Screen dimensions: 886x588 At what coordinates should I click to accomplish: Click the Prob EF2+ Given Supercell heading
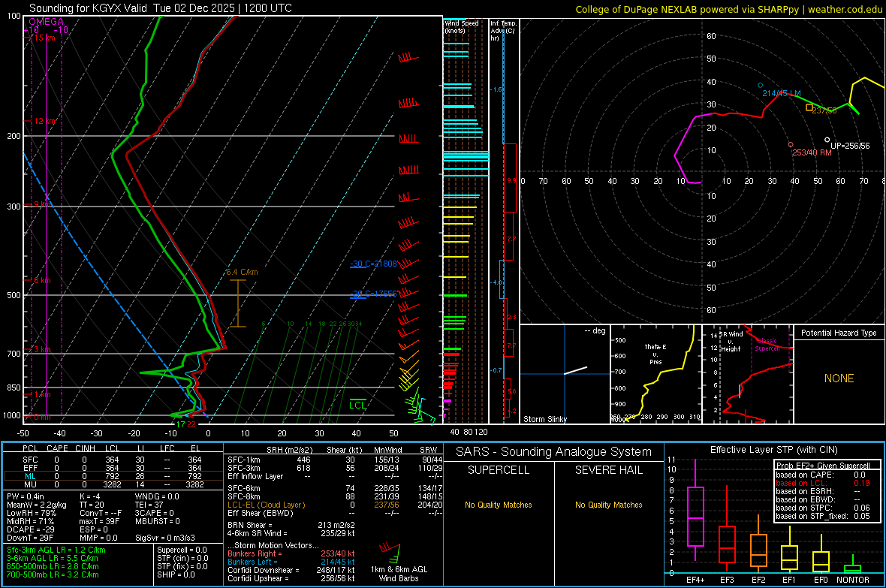pos(823,466)
